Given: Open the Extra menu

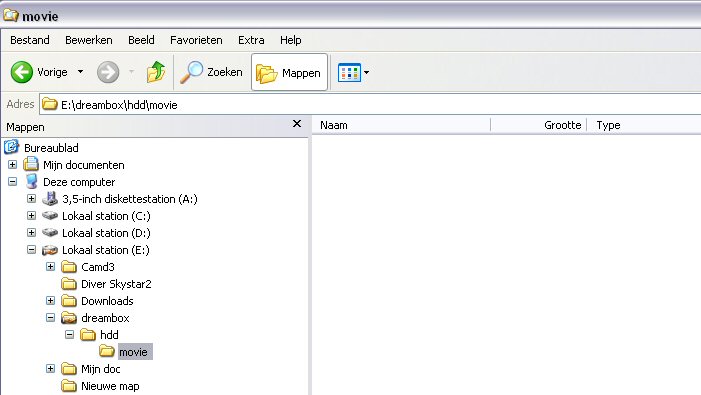Looking at the screenshot, I should pos(251,40).
